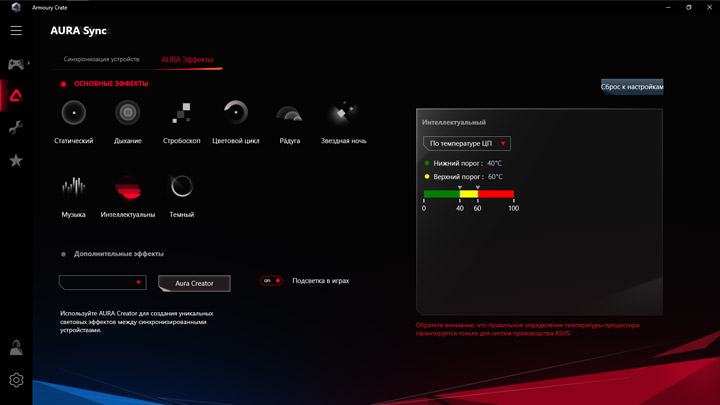
Task: Choose the Звездная ночь effect icon
Action: [343, 112]
